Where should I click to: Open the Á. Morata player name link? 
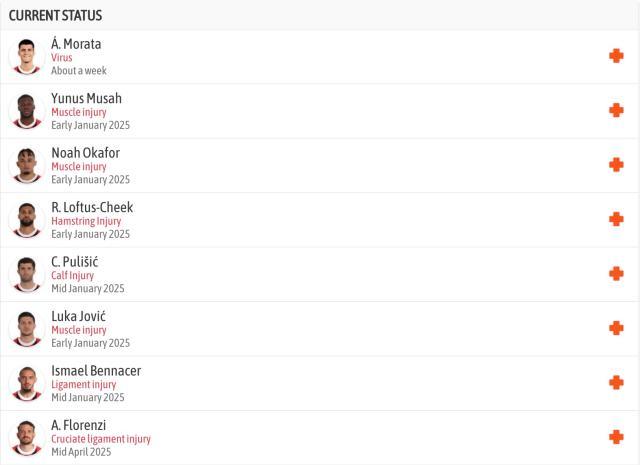[x=76, y=44]
